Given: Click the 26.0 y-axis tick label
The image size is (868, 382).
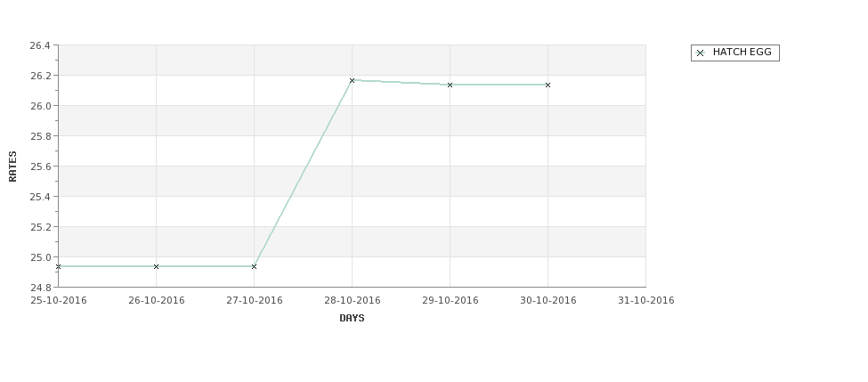Looking at the screenshot, I should (40, 106).
